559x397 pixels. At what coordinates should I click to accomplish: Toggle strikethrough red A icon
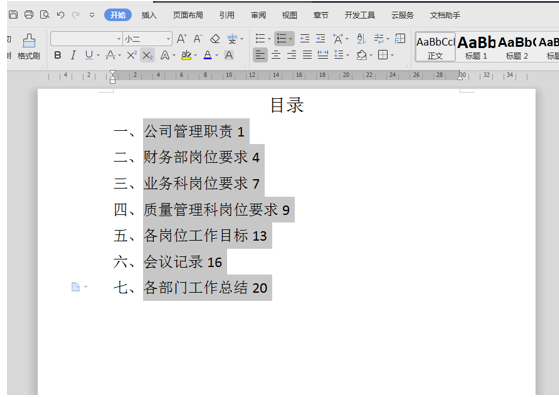point(111,55)
